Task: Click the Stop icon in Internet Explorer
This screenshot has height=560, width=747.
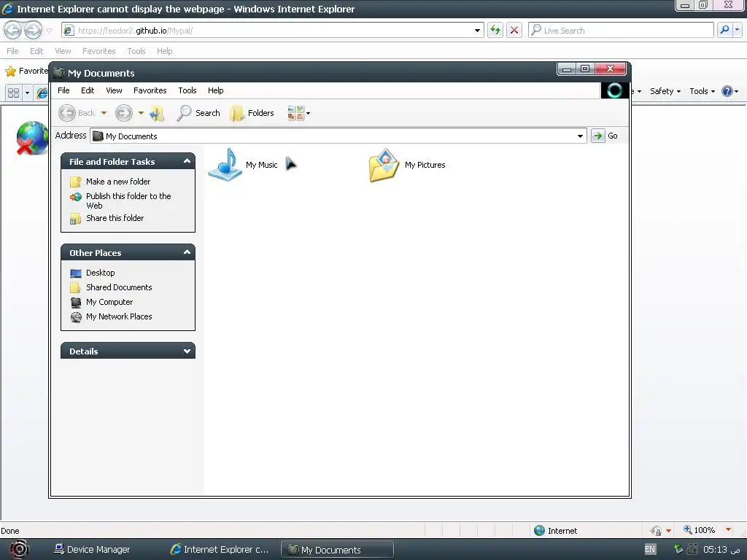Action: [x=514, y=31]
